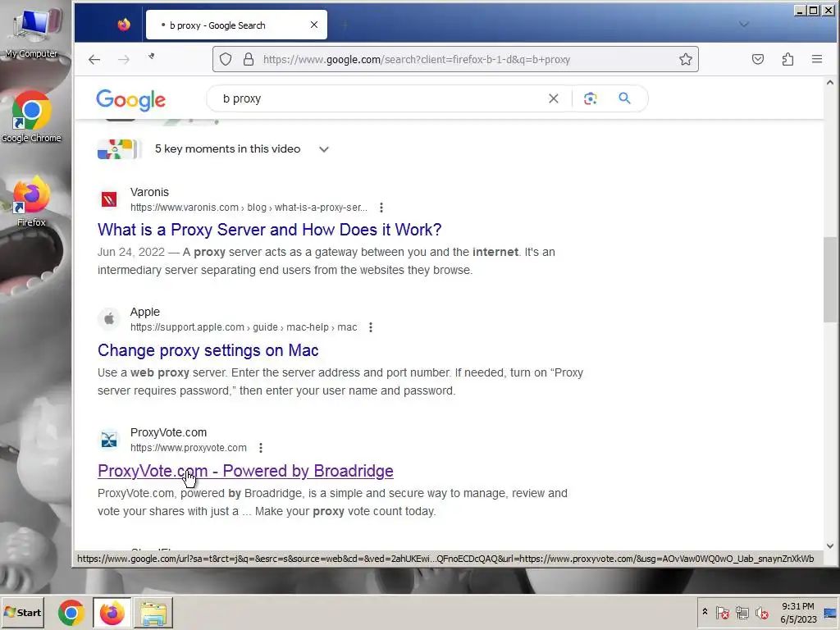Open a new tab with plus button
This screenshot has width=840, height=630.
345,25
